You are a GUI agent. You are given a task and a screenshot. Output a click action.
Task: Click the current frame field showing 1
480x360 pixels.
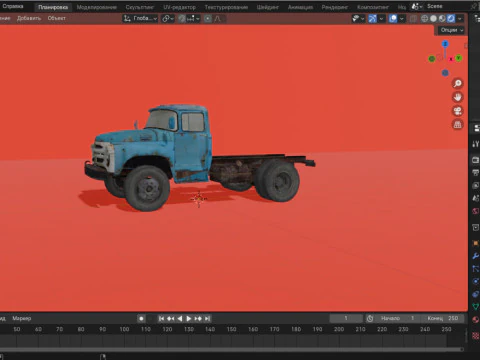tap(346, 318)
